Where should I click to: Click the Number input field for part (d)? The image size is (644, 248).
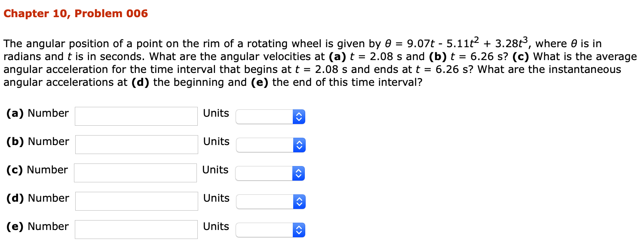[136, 201]
